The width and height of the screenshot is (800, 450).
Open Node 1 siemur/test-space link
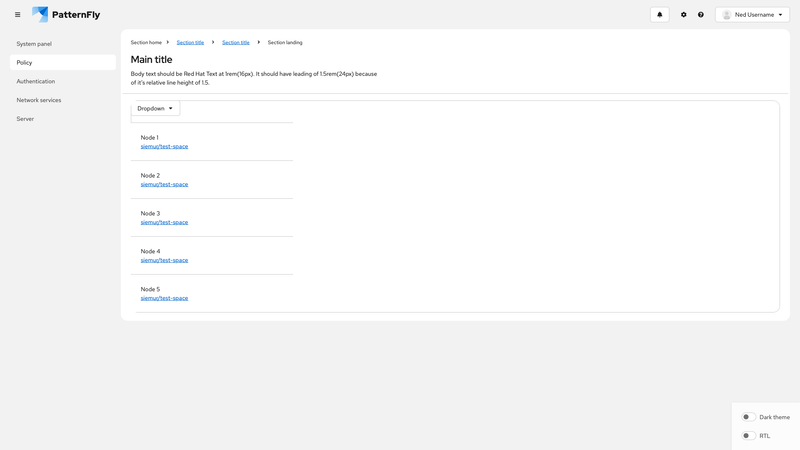click(x=164, y=147)
